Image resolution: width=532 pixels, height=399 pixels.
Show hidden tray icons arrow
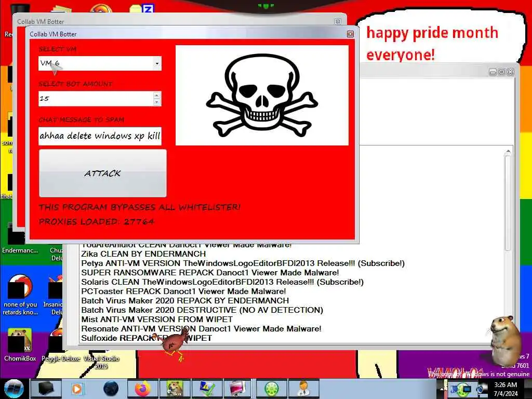pos(442,389)
